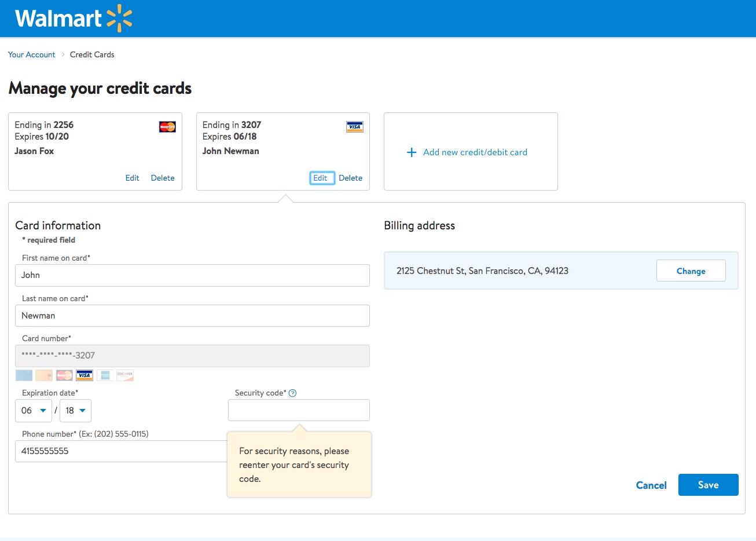Click the Phone number input field

pos(122,451)
